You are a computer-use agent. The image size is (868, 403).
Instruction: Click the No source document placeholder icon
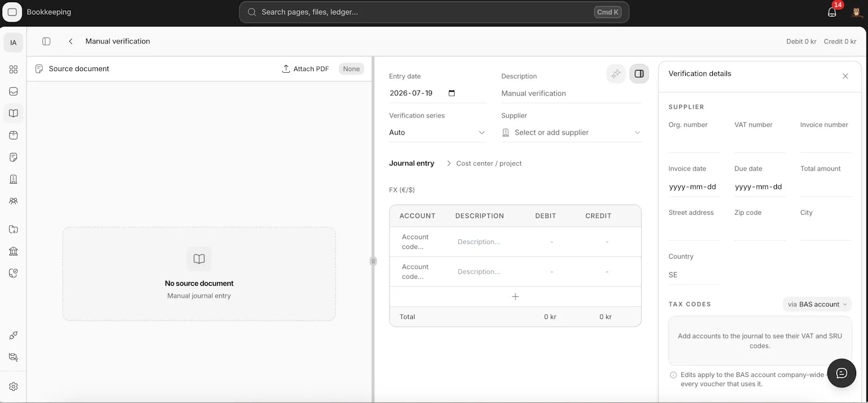click(199, 259)
